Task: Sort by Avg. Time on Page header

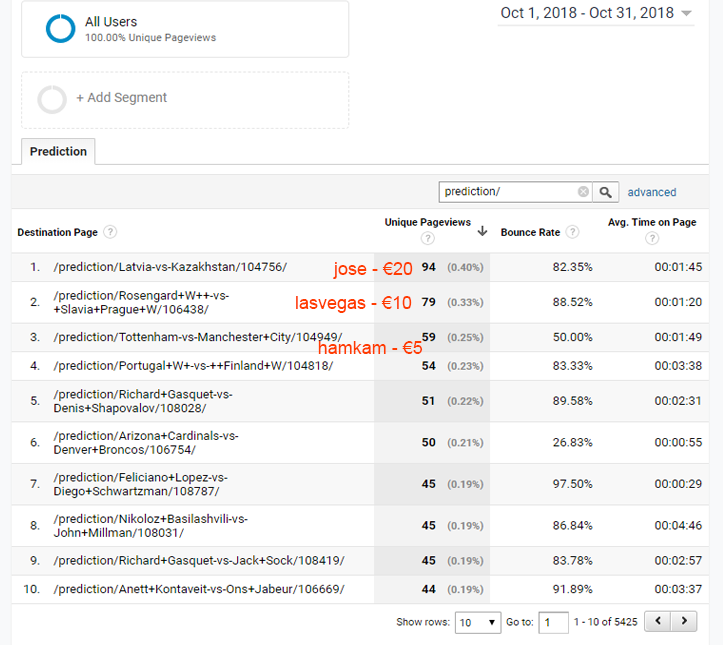Action: point(652,222)
